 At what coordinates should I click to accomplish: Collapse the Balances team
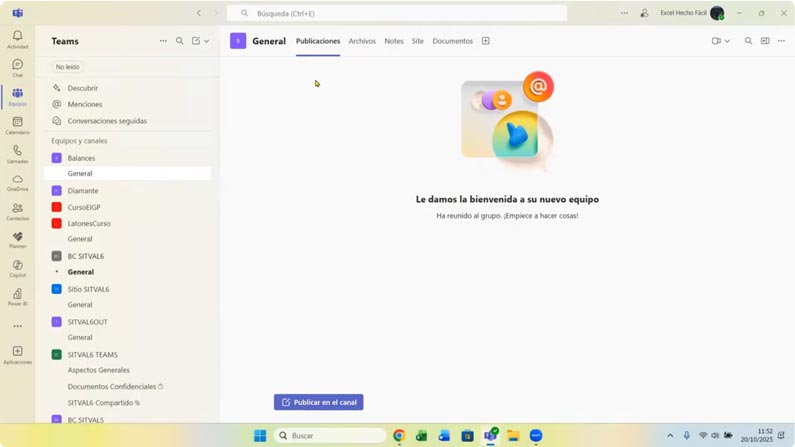pyautogui.click(x=81, y=158)
